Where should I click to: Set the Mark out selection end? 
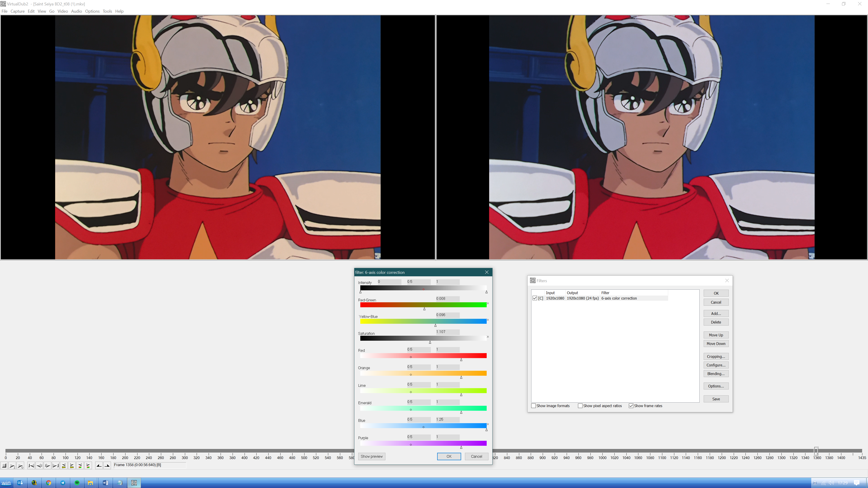107,466
